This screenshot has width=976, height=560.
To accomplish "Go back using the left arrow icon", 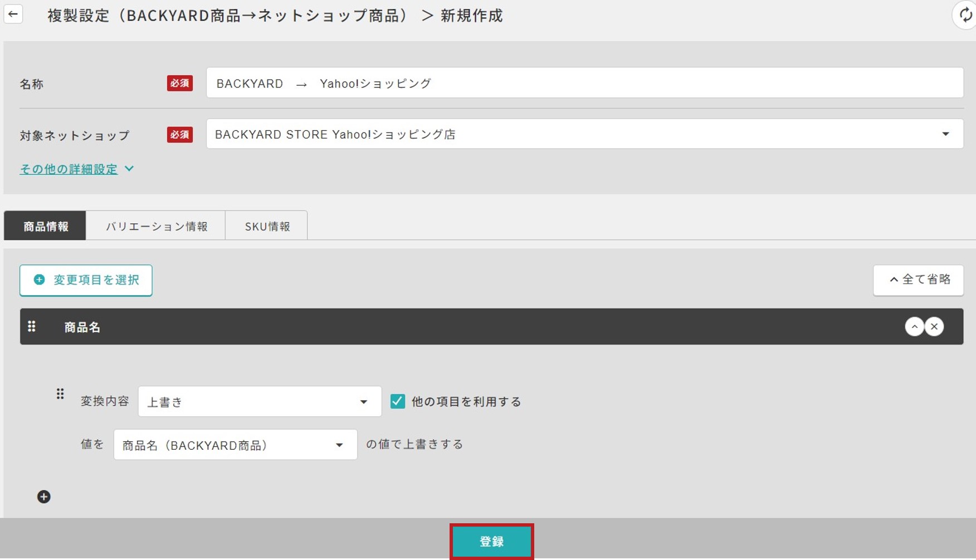I will (x=13, y=14).
